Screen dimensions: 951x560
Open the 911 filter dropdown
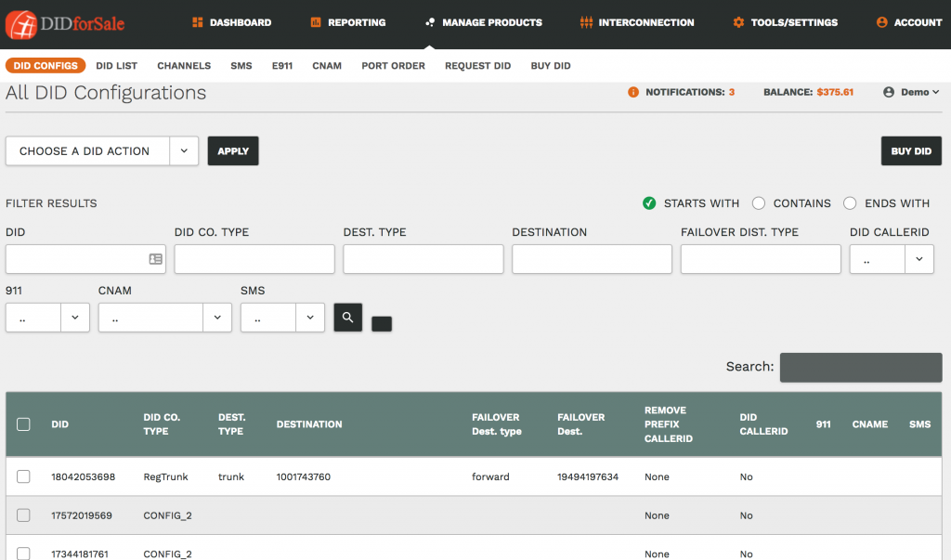[x=47, y=318]
